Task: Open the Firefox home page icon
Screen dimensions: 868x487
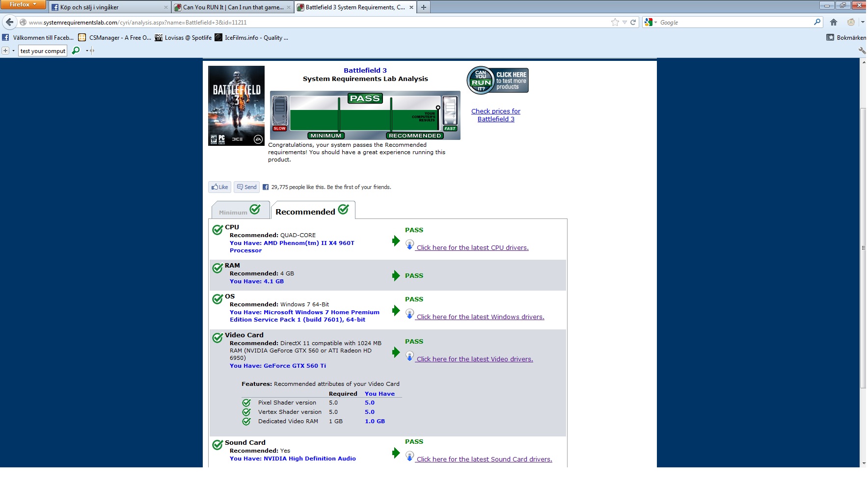Action: 833,22
